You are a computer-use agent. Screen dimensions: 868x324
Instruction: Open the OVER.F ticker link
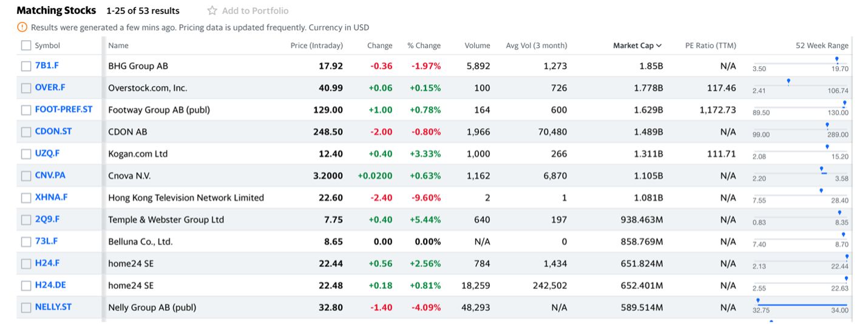(50, 87)
